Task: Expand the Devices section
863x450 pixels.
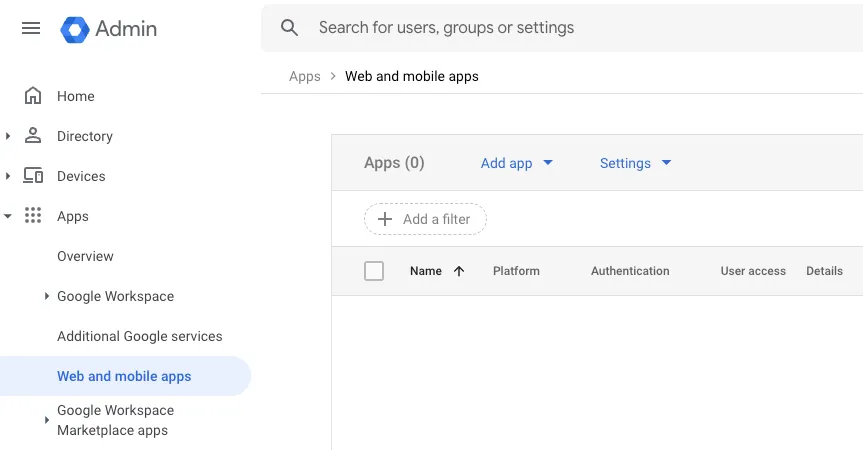Action: (8, 176)
